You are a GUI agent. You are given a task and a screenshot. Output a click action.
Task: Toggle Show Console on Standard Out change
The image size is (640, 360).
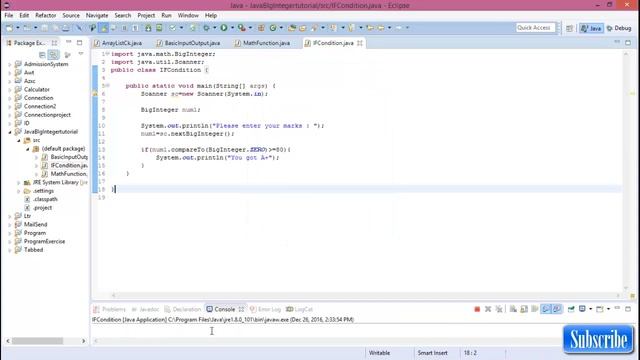pos(546,309)
